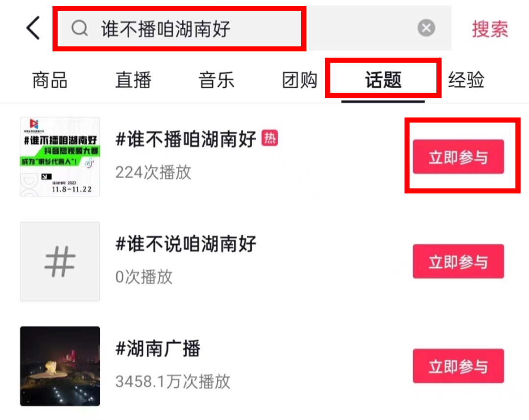Tap the gray hashtag placeholder icon
529x420 pixels.
click(x=60, y=261)
